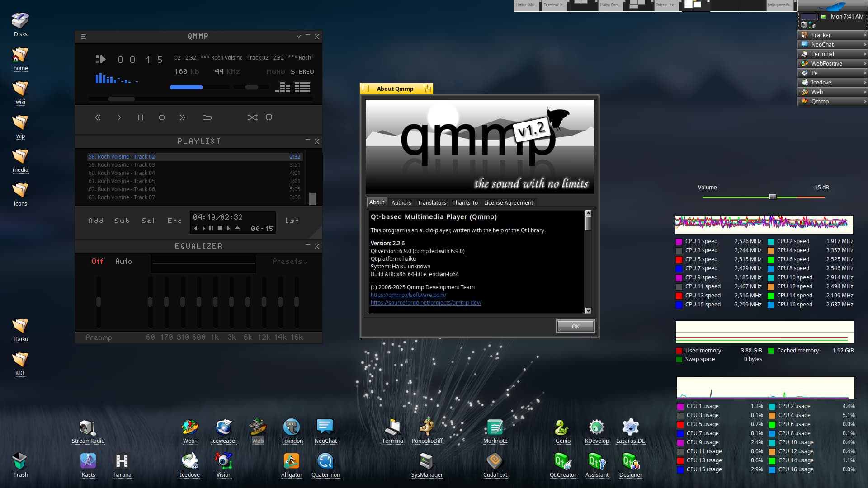Click zoom button on About Qmmp title tab
The width and height of the screenshot is (868, 488).
[427, 89]
